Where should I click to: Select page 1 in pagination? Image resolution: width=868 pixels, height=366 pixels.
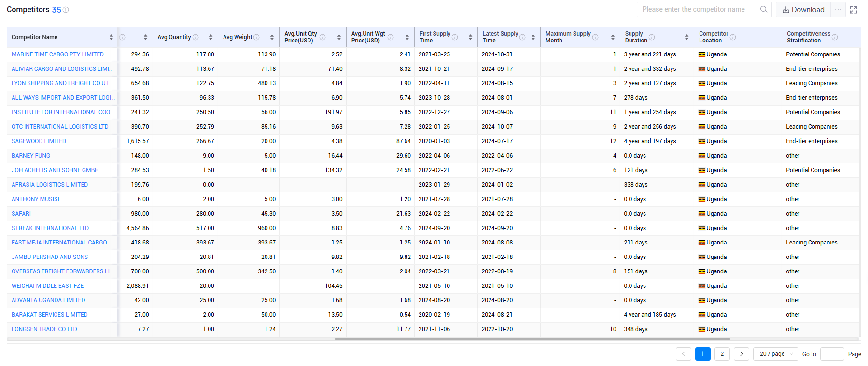[703, 354]
